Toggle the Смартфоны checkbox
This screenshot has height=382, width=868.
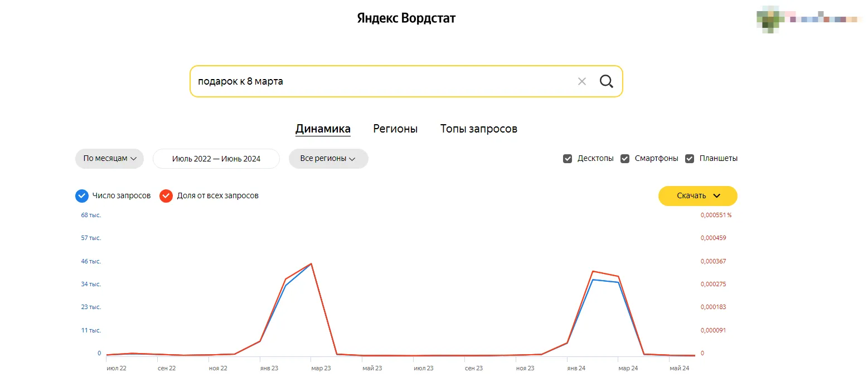pos(625,159)
